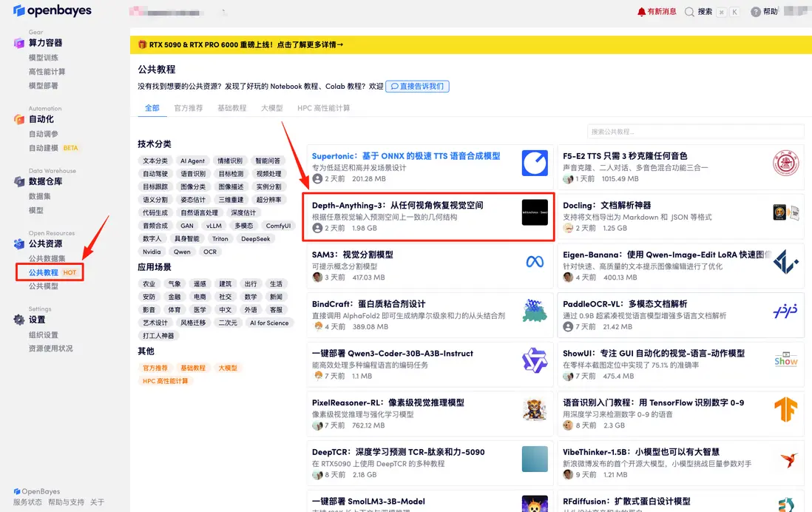Open 公共数据集 in the sidebar
Image resolution: width=812 pixels, height=512 pixels.
pyautogui.click(x=47, y=259)
